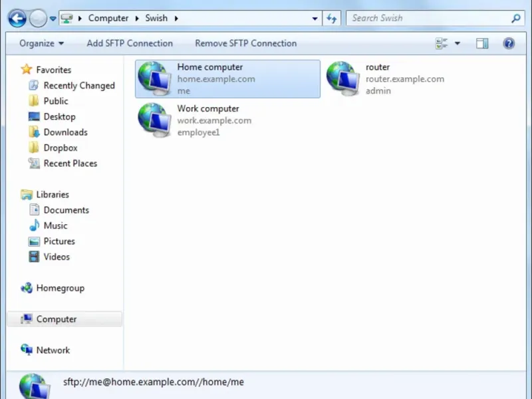Open Recently Changed in Favorites
The width and height of the screenshot is (532, 399).
(79, 86)
